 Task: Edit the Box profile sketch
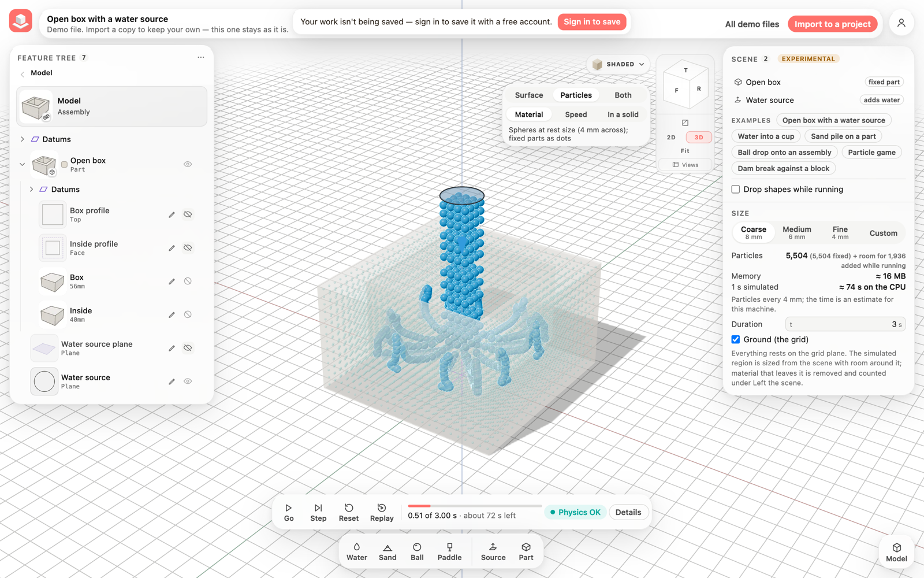[x=172, y=214]
